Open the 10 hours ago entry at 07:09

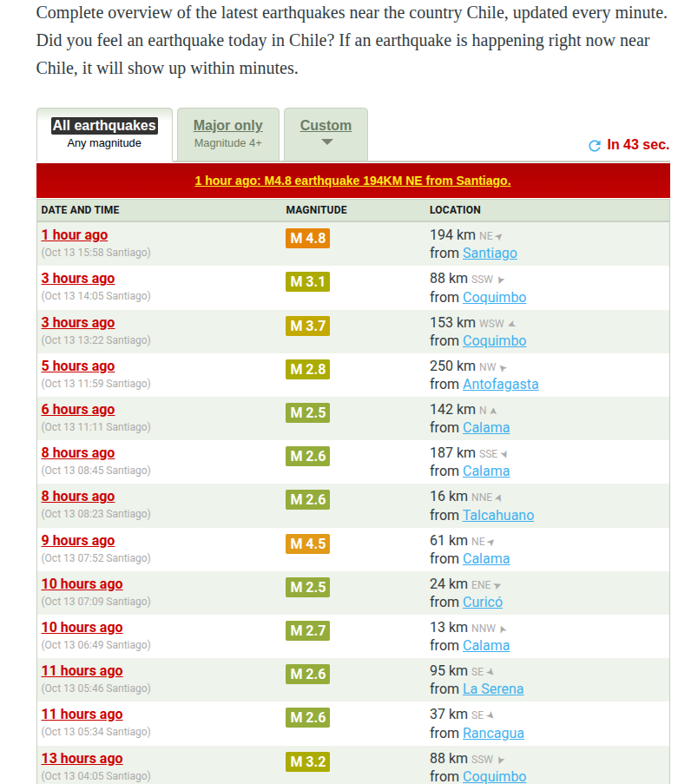(x=82, y=584)
